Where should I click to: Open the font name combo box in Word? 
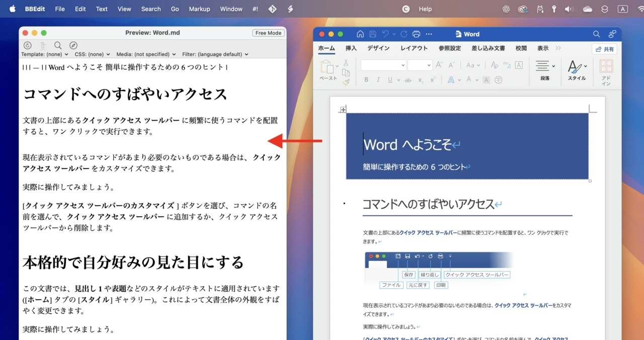pyautogui.click(x=383, y=65)
